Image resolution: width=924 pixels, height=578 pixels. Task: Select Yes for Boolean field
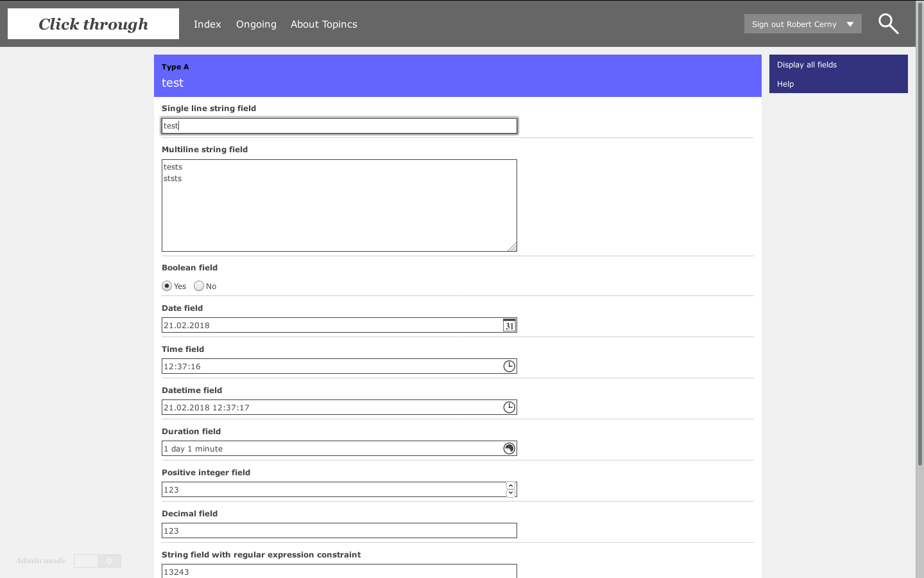[167, 286]
